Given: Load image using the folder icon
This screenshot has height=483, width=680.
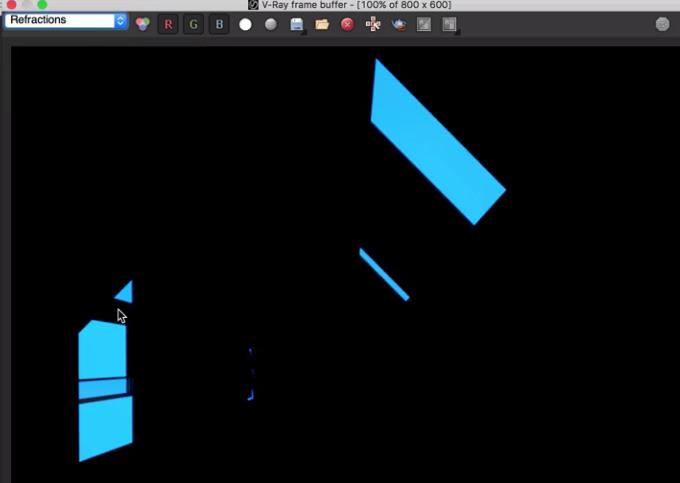Looking at the screenshot, I should click(322, 24).
